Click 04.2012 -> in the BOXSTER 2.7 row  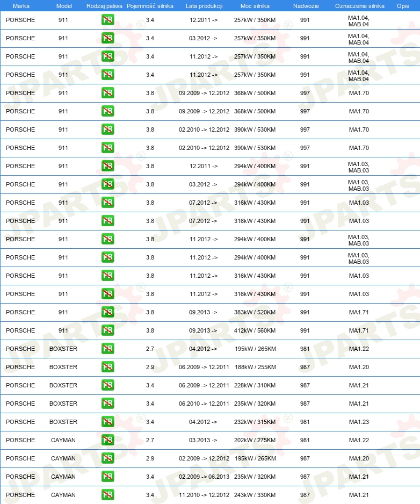[203, 349]
